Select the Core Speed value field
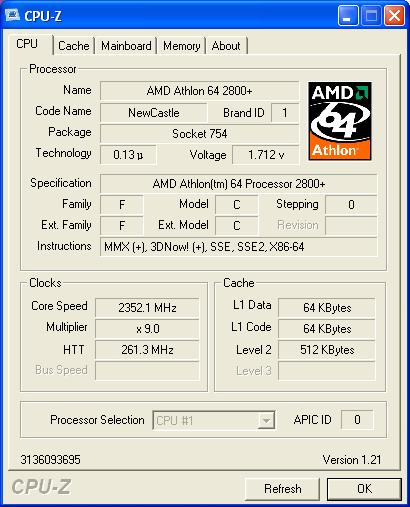Screen dimensions: 410x507 pos(147,307)
